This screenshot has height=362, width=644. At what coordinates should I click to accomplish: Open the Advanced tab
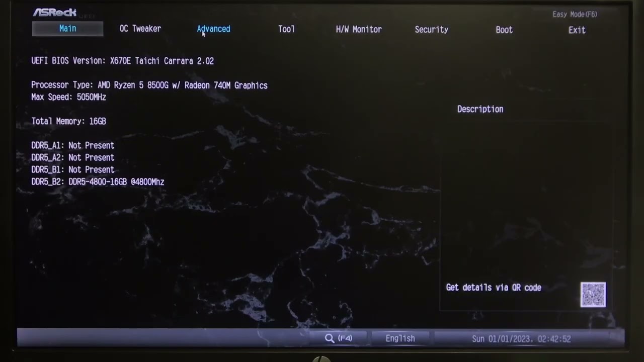(213, 29)
